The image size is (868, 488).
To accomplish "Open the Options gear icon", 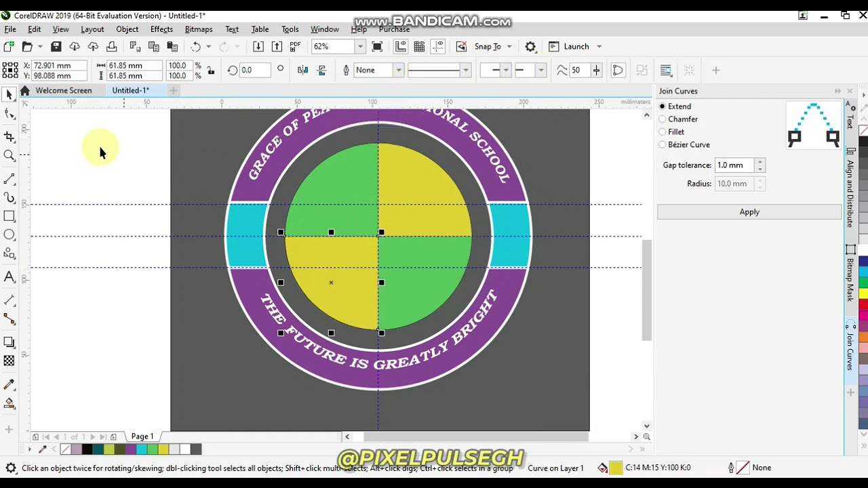I will tap(530, 46).
